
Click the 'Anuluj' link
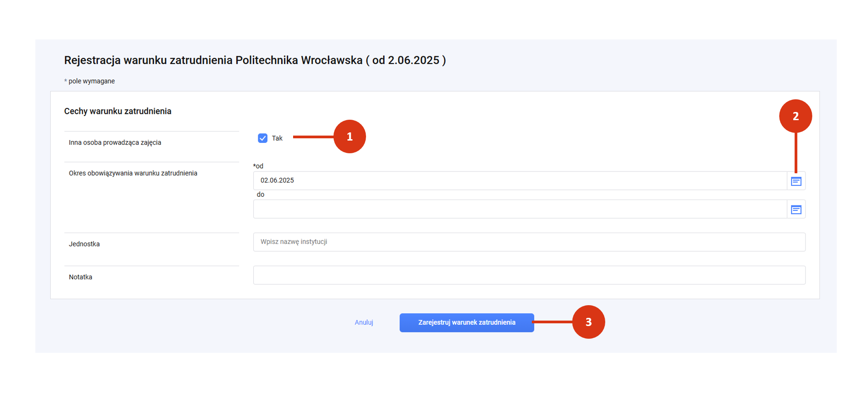coord(364,322)
